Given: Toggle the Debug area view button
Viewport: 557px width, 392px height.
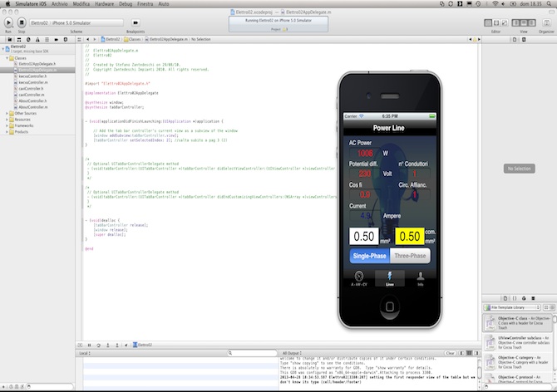Looking at the screenshot, I should [x=524, y=22].
